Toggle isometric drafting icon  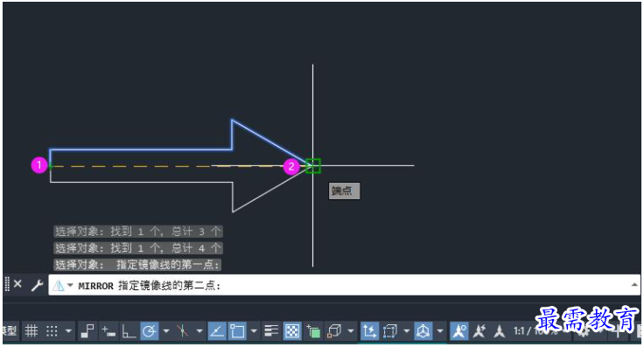183,331
